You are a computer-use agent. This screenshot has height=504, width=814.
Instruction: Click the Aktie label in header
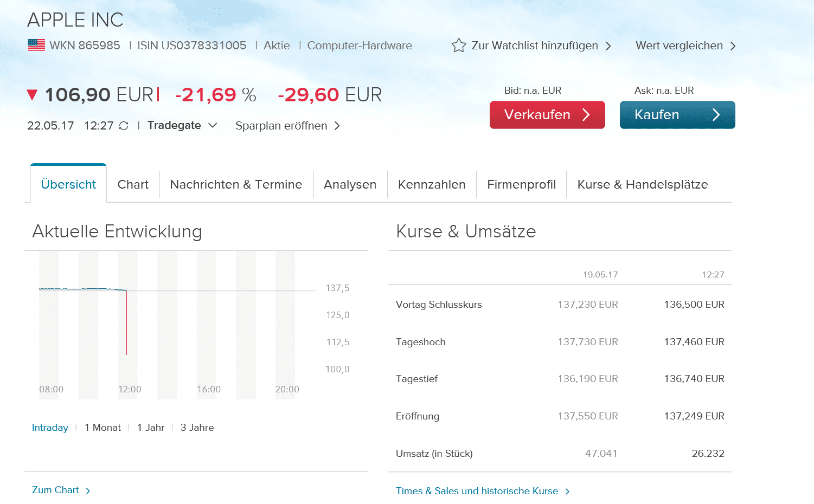point(277,46)
